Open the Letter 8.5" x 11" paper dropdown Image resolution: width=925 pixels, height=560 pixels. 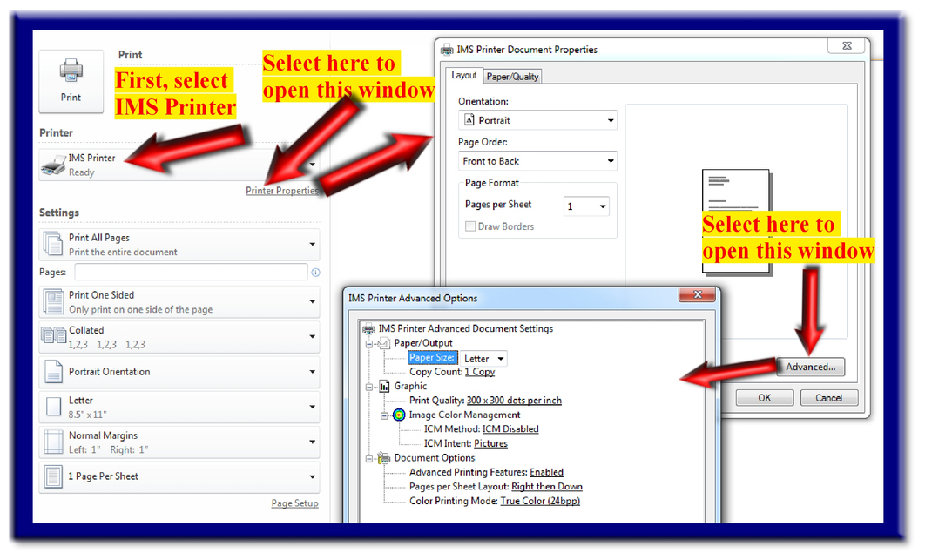[179, 407]
